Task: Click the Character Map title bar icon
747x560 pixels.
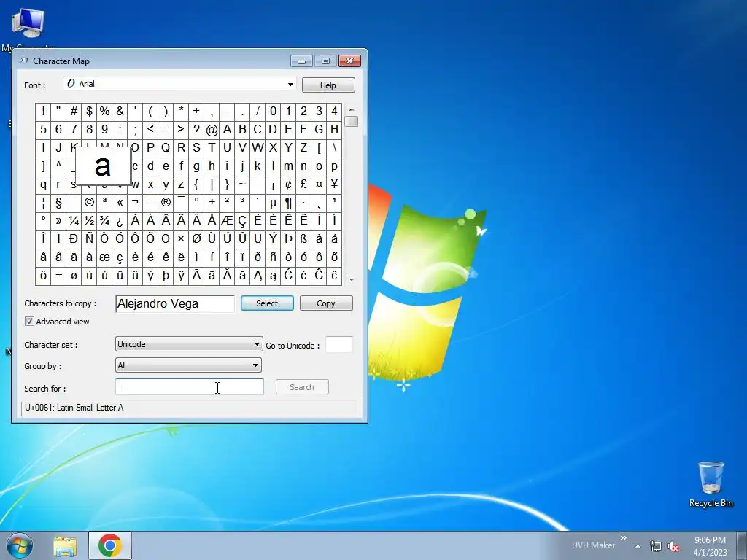Action: pos(24,61)
